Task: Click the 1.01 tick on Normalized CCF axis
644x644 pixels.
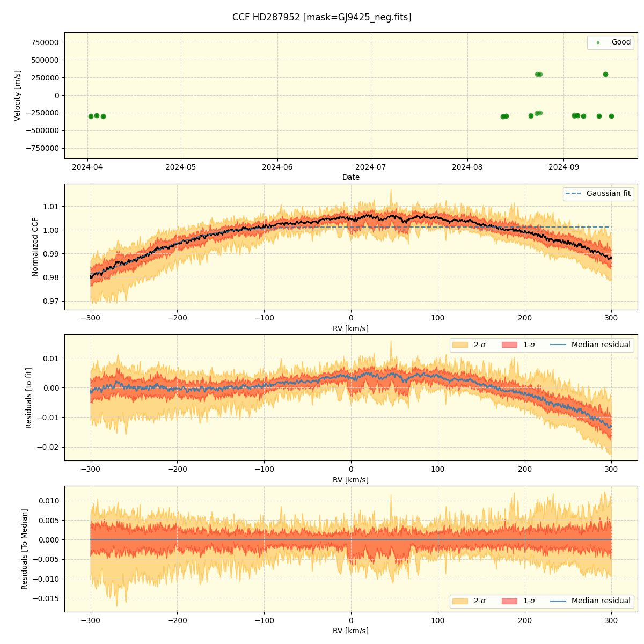Action: click(x=52, y=207)
